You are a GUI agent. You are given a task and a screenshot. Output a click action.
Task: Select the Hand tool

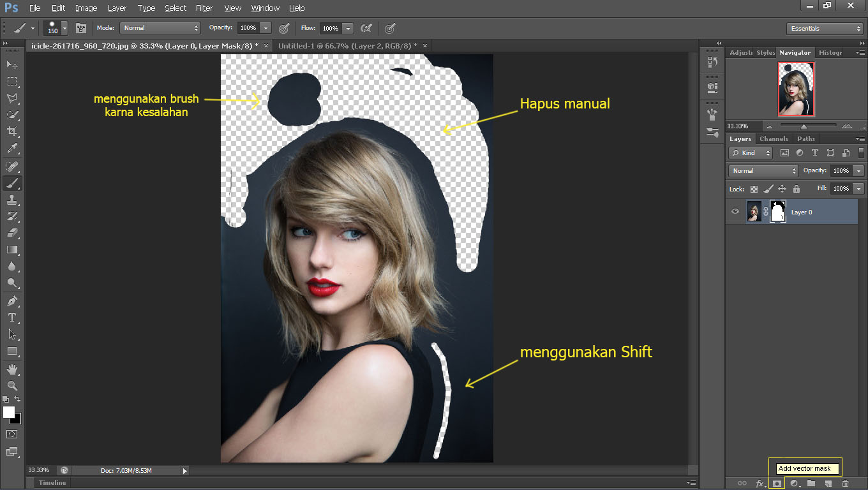pos(12,369)
